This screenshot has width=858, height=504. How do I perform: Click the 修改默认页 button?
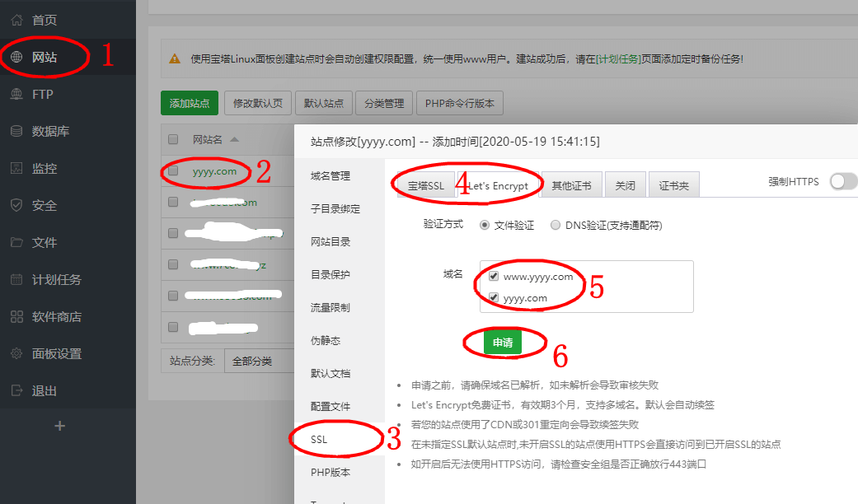pos(258,103)
